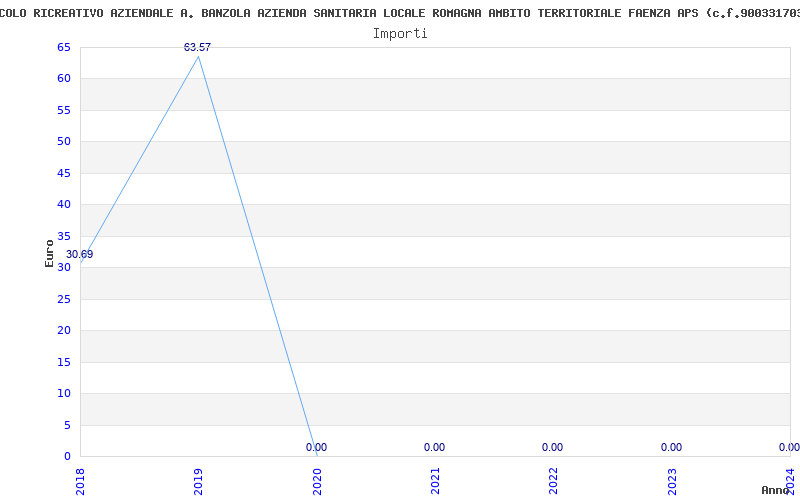Click y-axis tick value 5
This screenshot has width=800, height=500.
[x=67, y=426]
